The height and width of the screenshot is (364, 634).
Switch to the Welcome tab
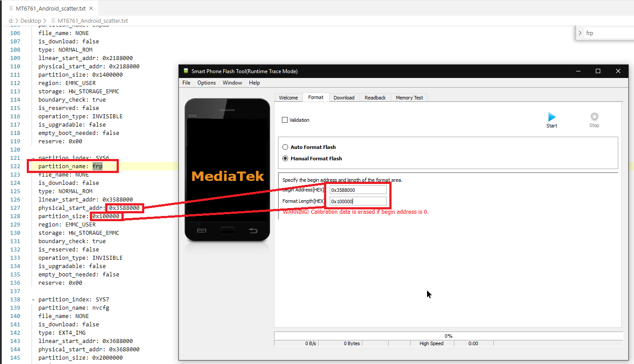(289, 98)
